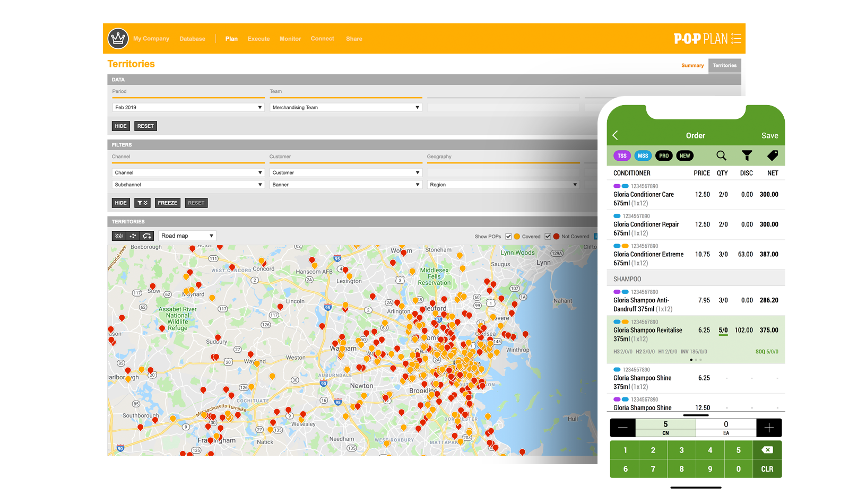This screenshot has height=504, width=849.
Task: Expand the Subchannel dropdown
Action: pos(188,185)
